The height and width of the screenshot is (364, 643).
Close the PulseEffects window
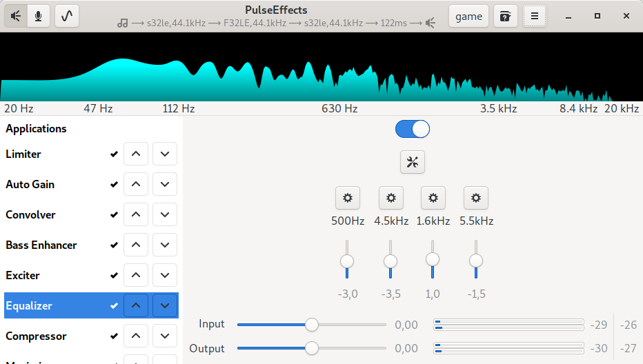[626, 16]
